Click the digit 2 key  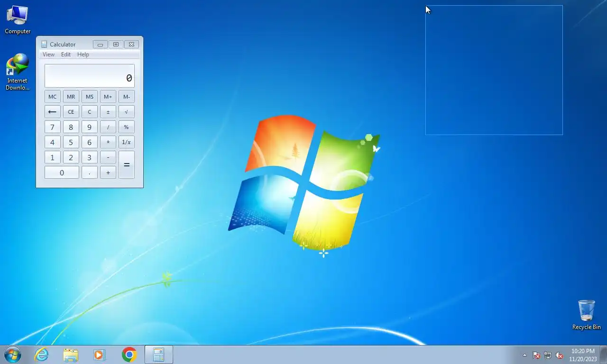pos(71,157)
